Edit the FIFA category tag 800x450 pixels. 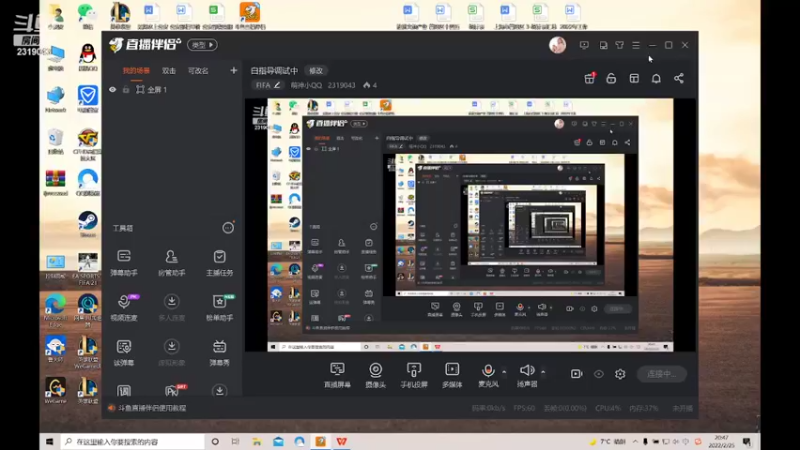click(x=267, y=85)
